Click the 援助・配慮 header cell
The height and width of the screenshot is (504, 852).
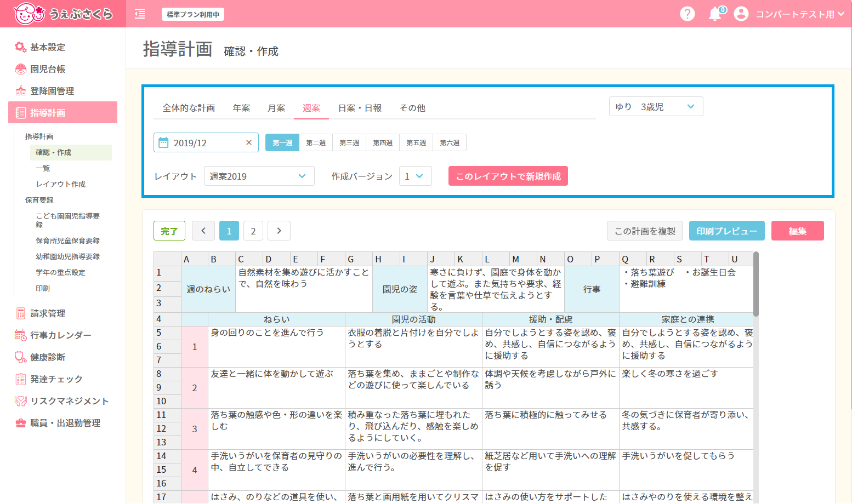click(550, 319)
